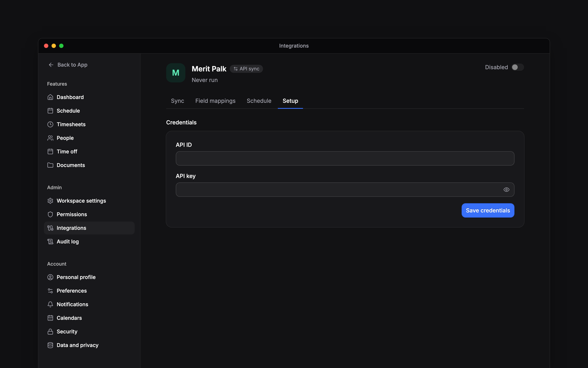Click the Integrations connector icon
This screenshot has width=588, height=368.
coord(50,228)
